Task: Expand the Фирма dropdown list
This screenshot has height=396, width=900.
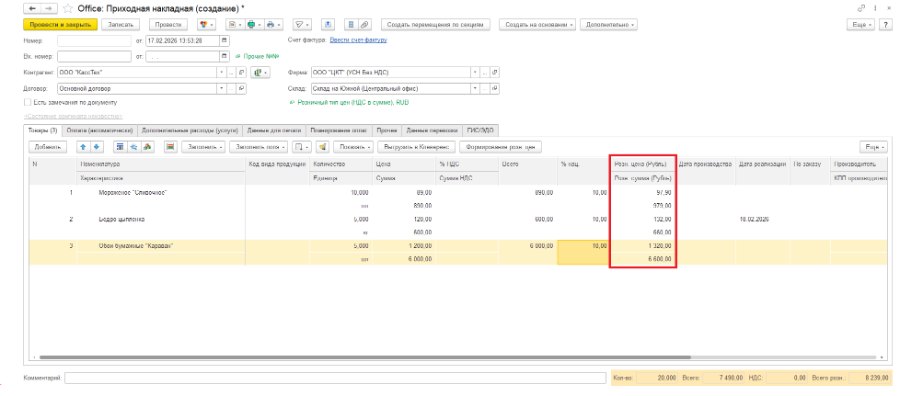Action: click(x=475, y=73)
